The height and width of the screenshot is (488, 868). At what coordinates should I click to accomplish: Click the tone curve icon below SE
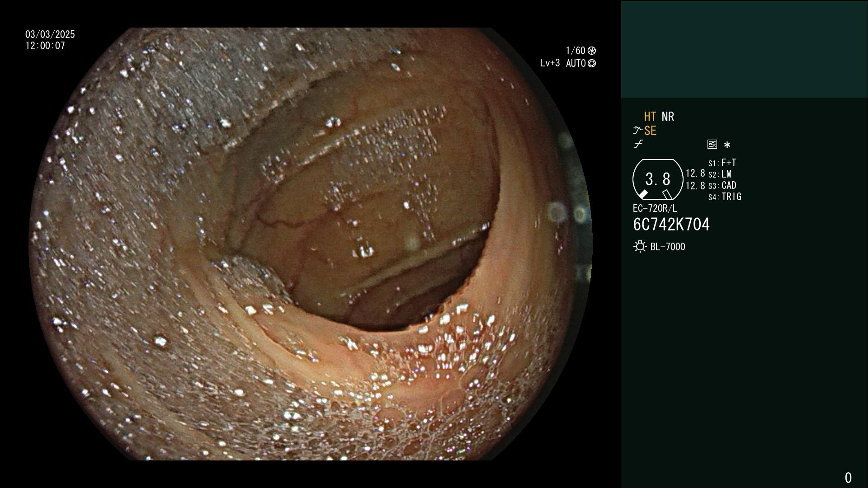[638, 144]
